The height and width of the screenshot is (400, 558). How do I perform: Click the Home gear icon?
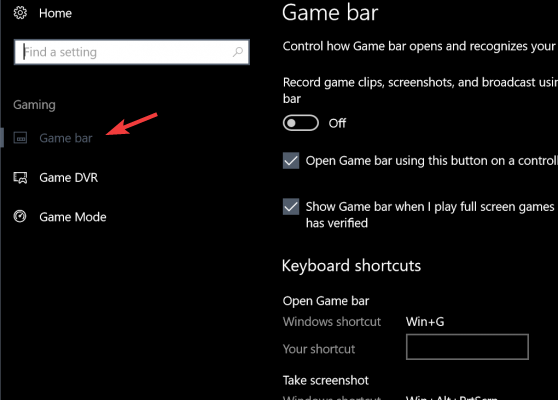pos(20,13)
